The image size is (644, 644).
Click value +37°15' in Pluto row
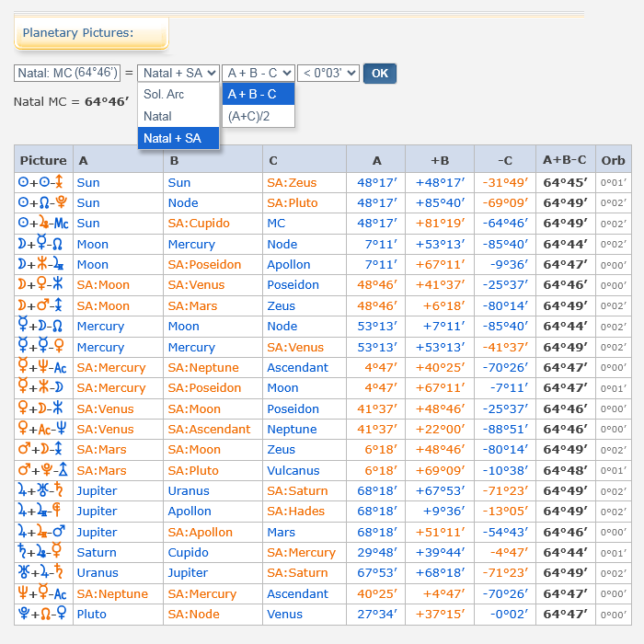click(441, 614)
